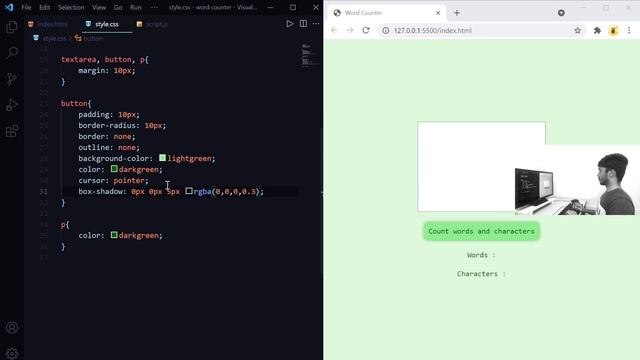
Task: Close the Word Counter browser tab
Action: (438, 13)
